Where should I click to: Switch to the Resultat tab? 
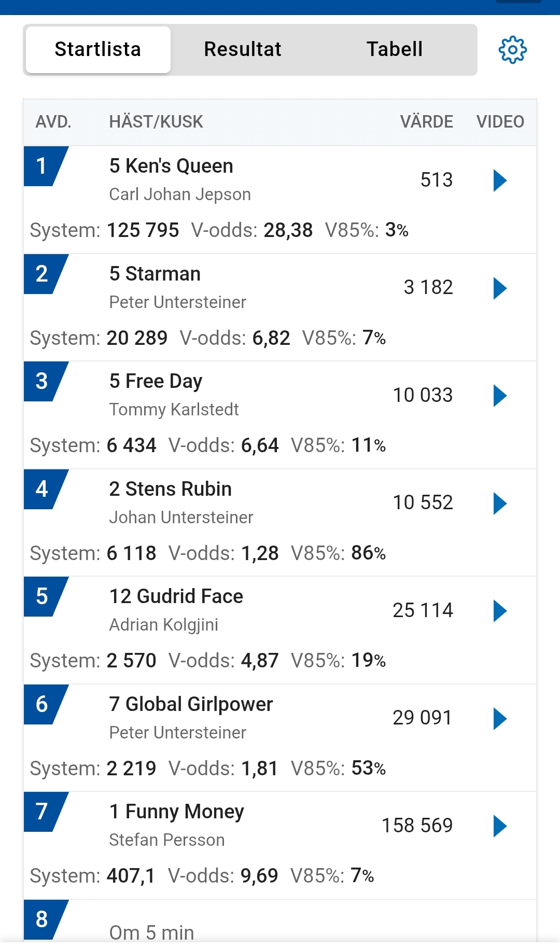243,50
